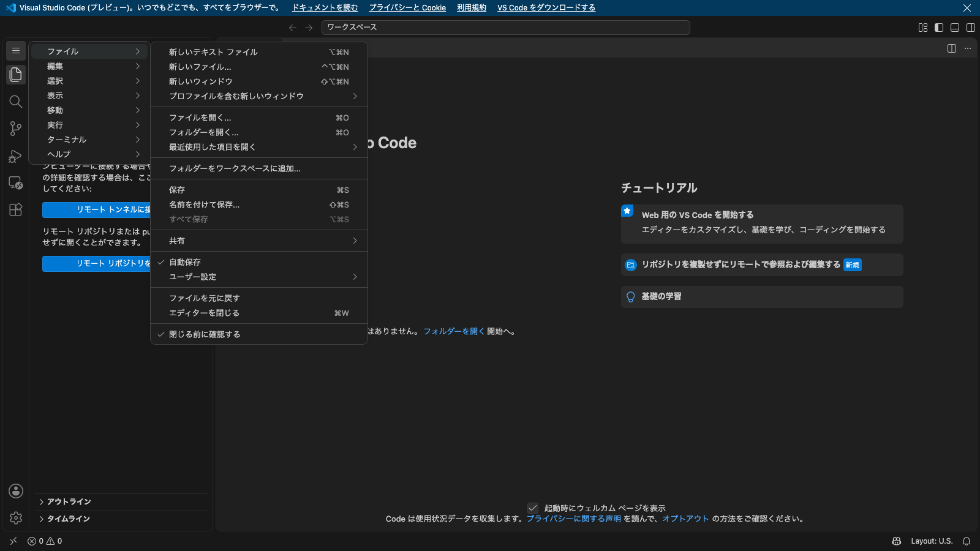Open the 基礎の学習 walkthrough

(x=762, y=297)
